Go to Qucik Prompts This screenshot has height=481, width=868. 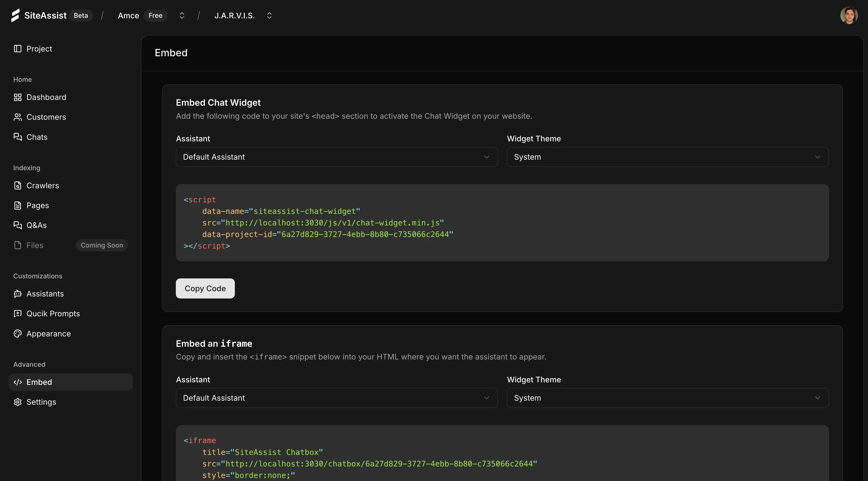click(70, 314)
